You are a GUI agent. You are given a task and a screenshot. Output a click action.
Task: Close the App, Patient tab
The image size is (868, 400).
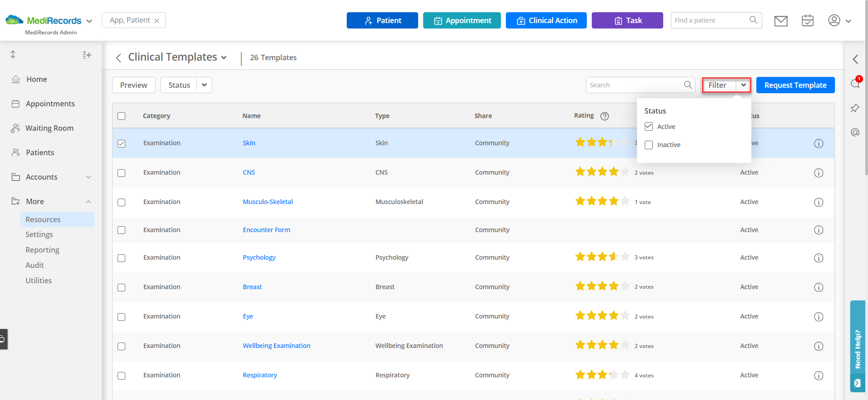(156, 21)
